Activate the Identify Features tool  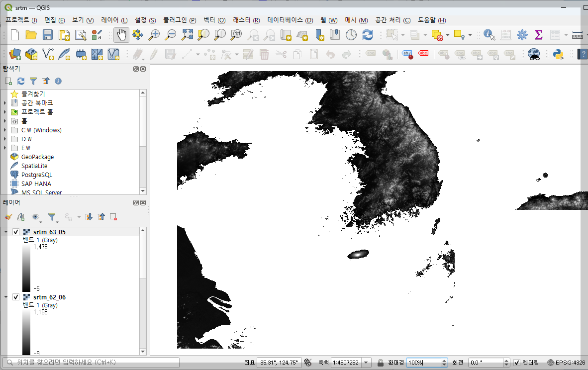(490, 35)
